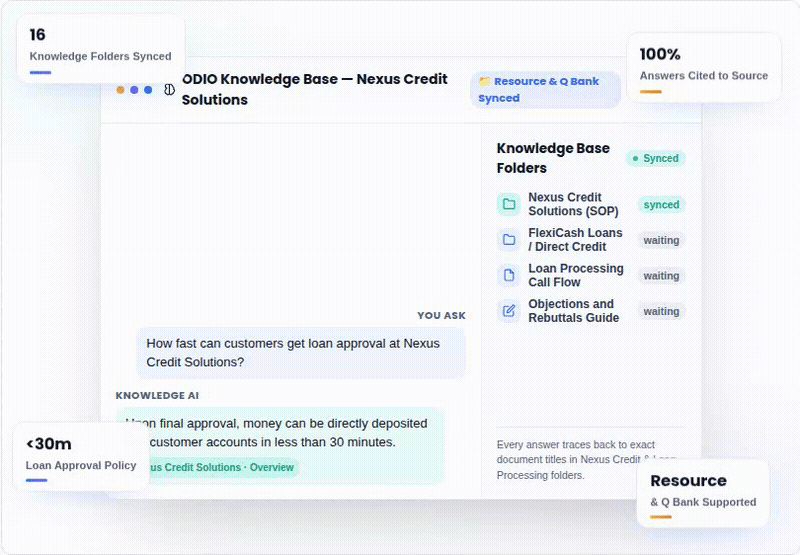Click the YOU ASK label
Image resolution: width=800 pixels, height=555 pixels.
point(441,316)
